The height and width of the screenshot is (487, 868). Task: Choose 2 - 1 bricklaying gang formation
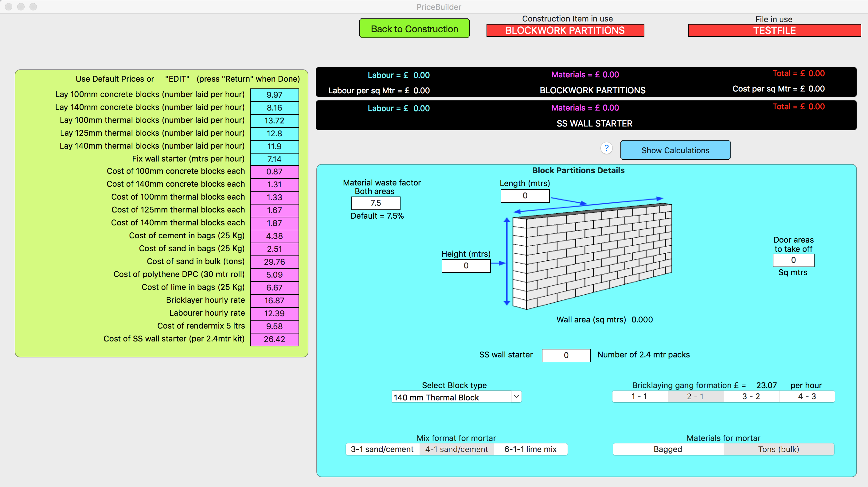point(695,396)
